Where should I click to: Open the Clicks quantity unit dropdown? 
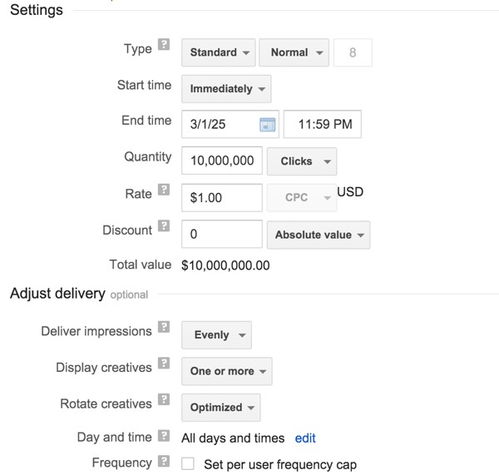pos(302,161)
